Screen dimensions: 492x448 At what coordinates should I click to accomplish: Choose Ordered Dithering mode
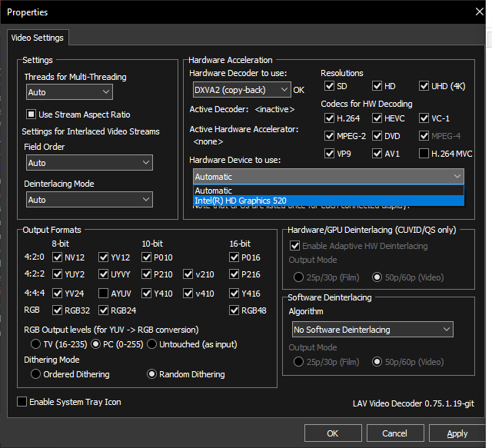pos(36,374)
